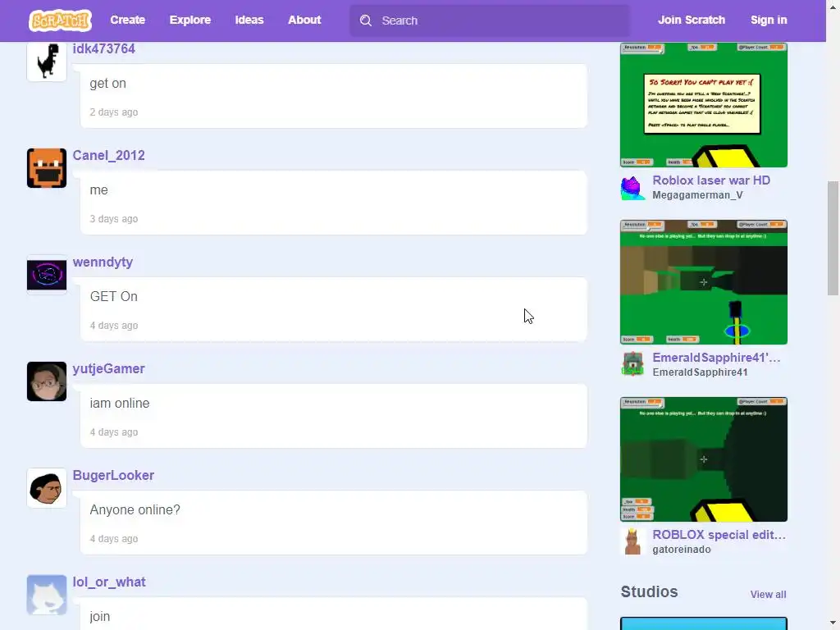Click the '3 days ago' timestamp
This screenshot has height=630, width=840.
point(113,219)
